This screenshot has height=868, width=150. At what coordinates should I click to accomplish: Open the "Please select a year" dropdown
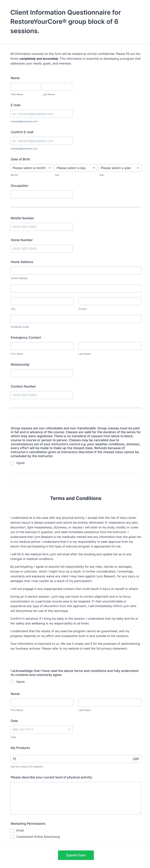coord(120,168)
